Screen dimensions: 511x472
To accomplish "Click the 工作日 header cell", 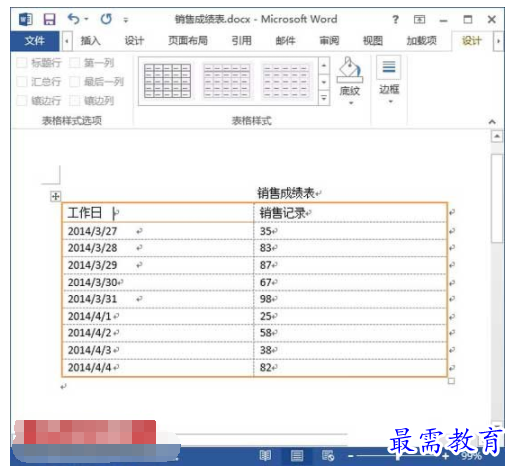I will (158, 213).
